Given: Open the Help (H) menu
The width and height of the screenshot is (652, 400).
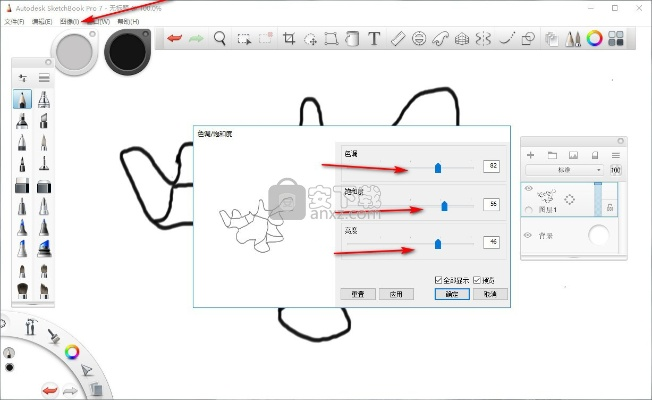Looking at the screenshot, I should [128, 21].
